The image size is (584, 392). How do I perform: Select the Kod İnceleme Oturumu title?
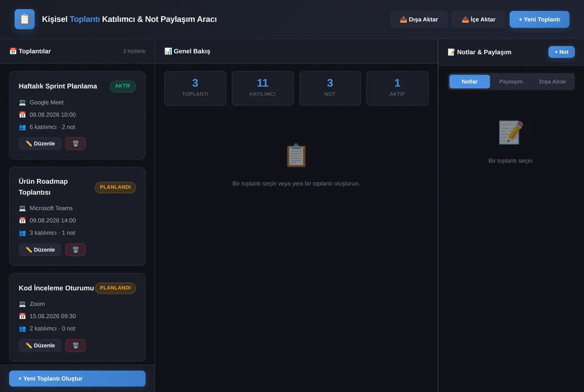(56, 288)
